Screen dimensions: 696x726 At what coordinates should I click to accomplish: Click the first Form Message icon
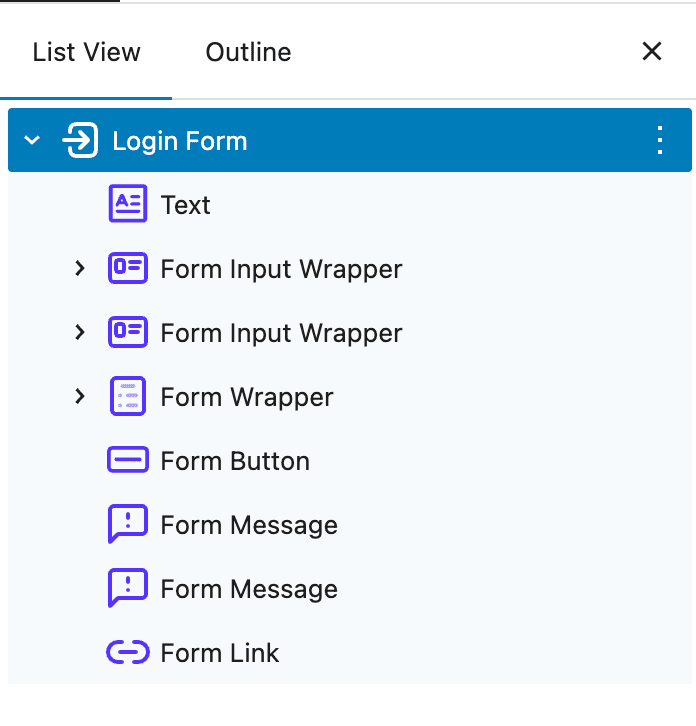click(x=127, y=525)
